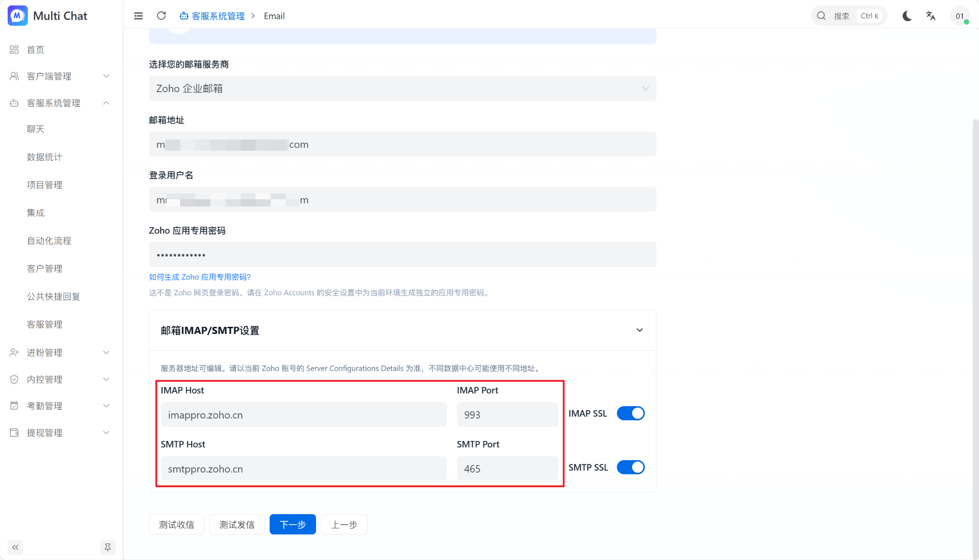Open the language translation icon
This screenshot has width=979, height=560.
pyautogui.click(x=931, y=16)
